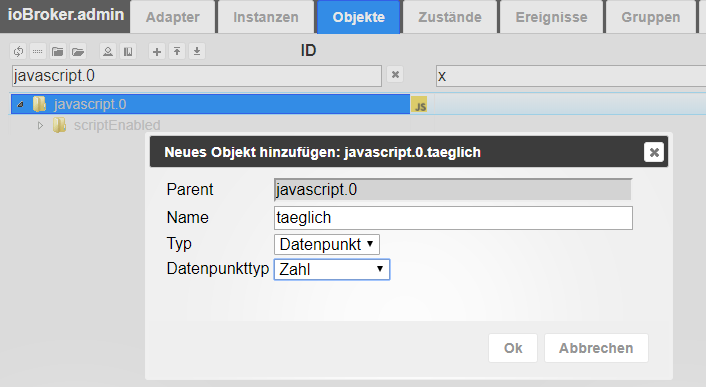The height and width of the screenshot is (387, 706).
Task: Open the Typ dropdown showing Datenpunkt
Action: 327,244
